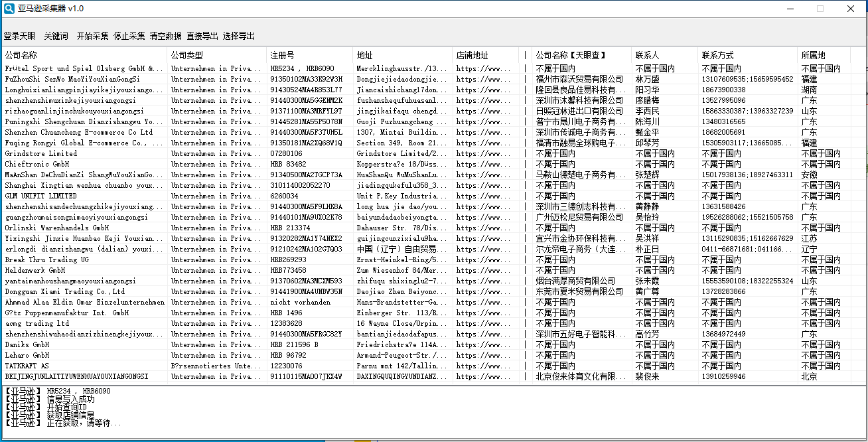
Task: Click the 登录天眼 menu item
Action: [x=20, y=36]
